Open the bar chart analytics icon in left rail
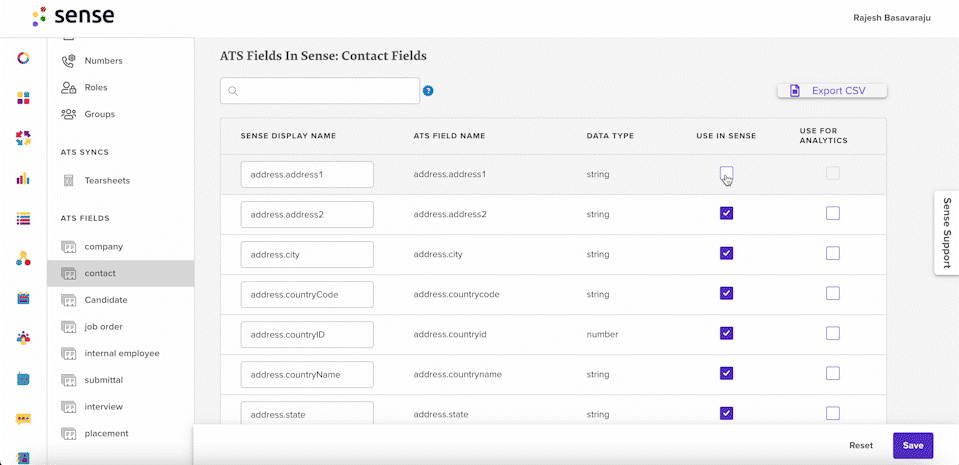This screenshot has height=465, width=959. pyautogui.click(x=23, y=179)
